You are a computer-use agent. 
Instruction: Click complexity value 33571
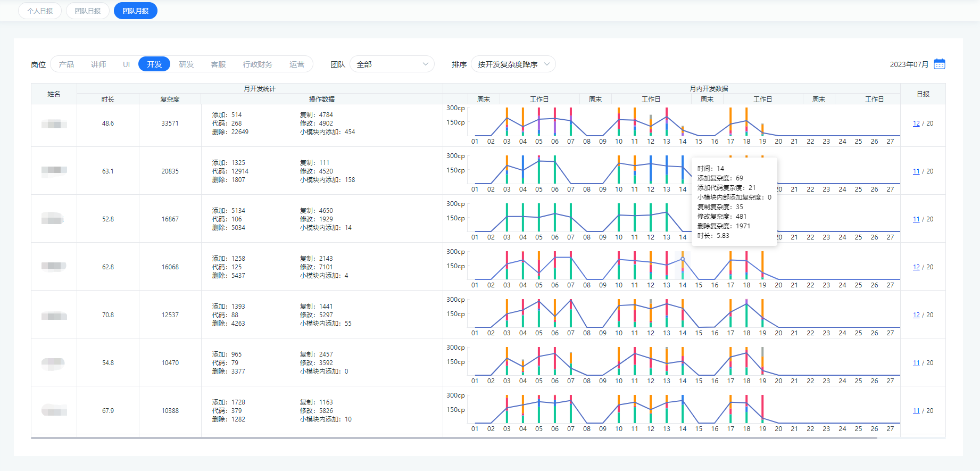tap(170, 123)
